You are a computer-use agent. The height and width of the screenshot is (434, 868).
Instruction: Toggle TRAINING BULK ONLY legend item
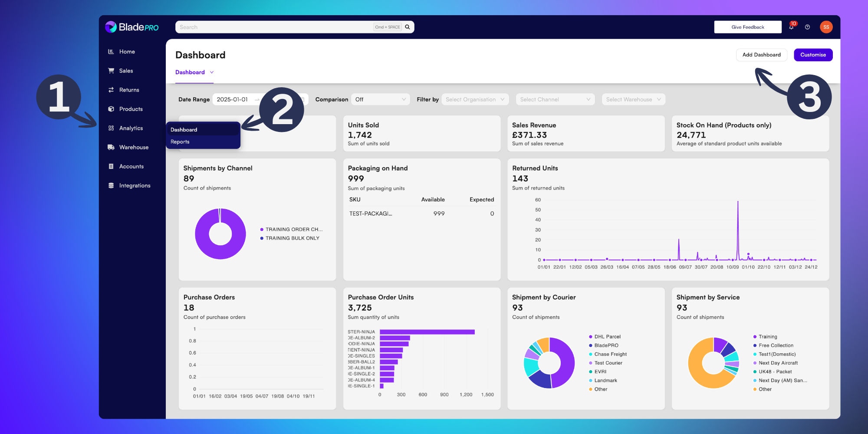click(x=289, y=238)
